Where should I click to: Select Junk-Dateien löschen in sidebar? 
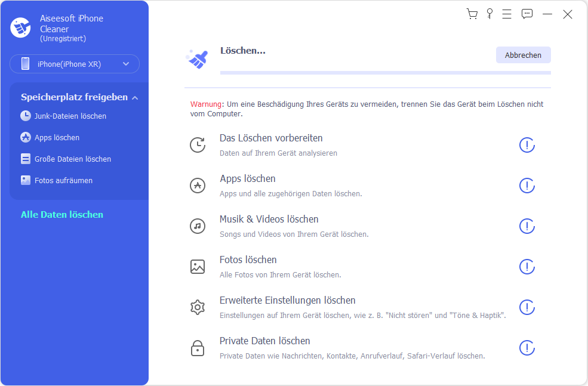[x=70, y=116]
